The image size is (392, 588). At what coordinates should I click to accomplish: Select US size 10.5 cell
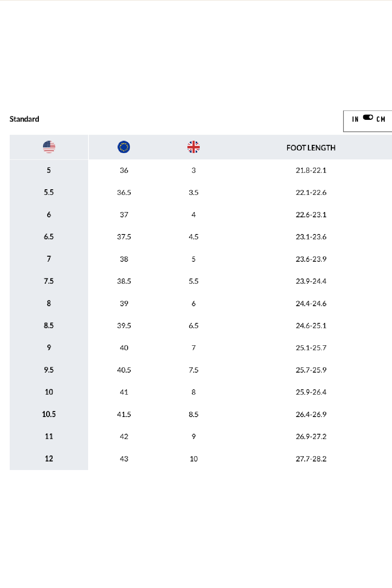point(49,414)
